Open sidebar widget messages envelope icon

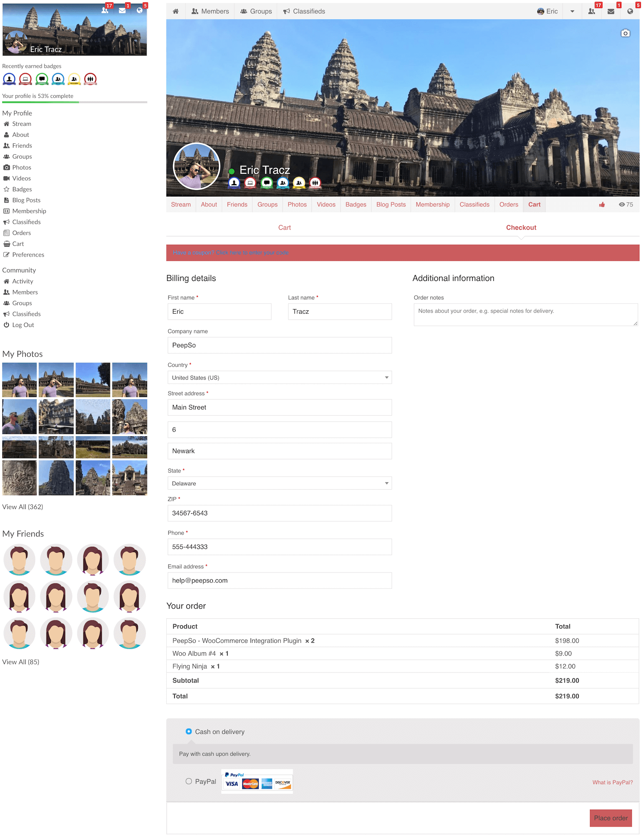[122, 10]
